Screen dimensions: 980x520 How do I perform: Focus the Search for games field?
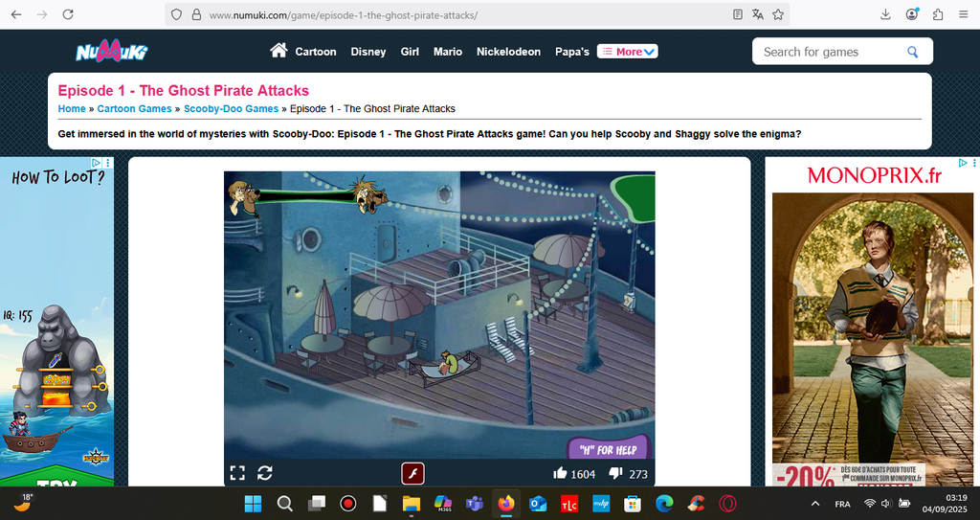(829, 52)
